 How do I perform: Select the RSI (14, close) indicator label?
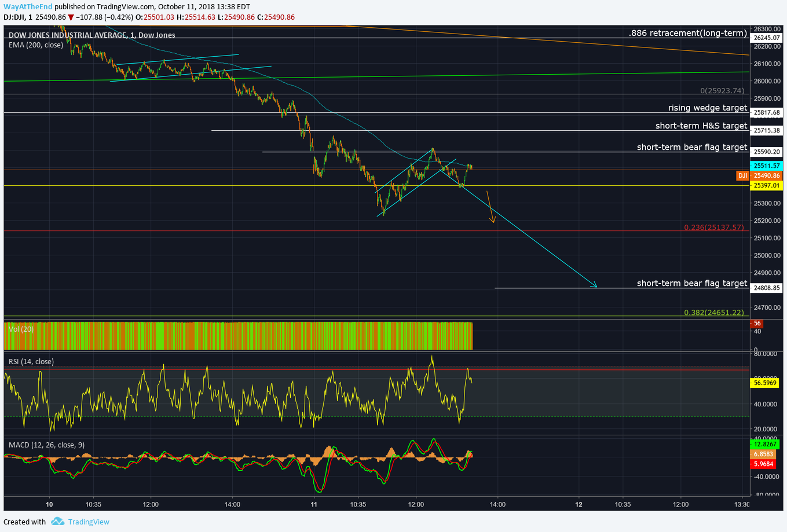coord(31,361)
